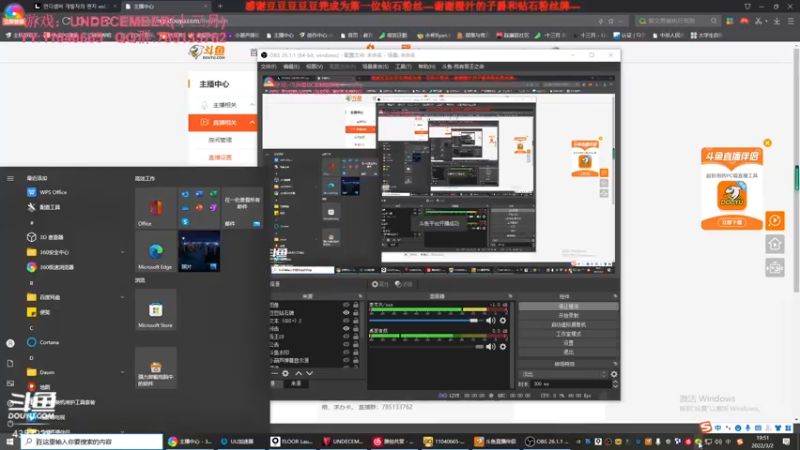
Task: Adjust second mixer channel volume slider
Action: pos(426,346)
